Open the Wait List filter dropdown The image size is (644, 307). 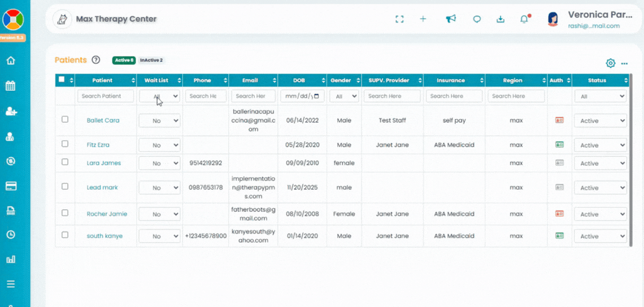coord(159,97)
